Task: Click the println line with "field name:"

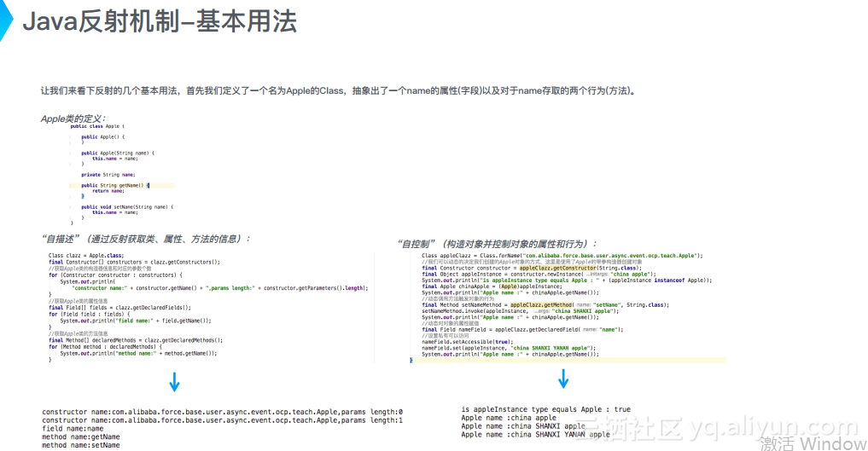Action: pyautogui.click(x=136, y=321)
